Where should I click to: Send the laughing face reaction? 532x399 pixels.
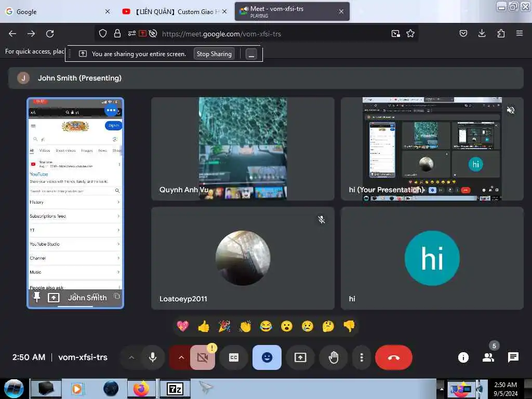coord(266,326)
